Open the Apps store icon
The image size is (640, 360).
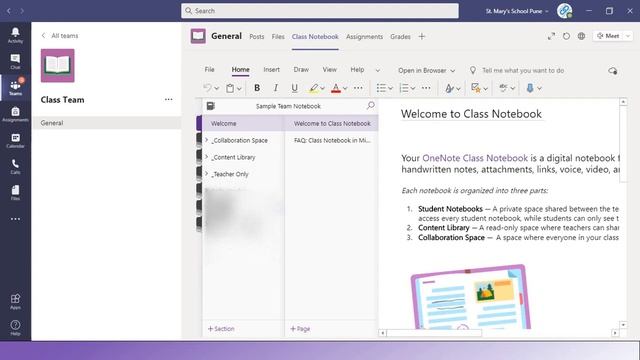pyautogui.click(x=15, y=302)
